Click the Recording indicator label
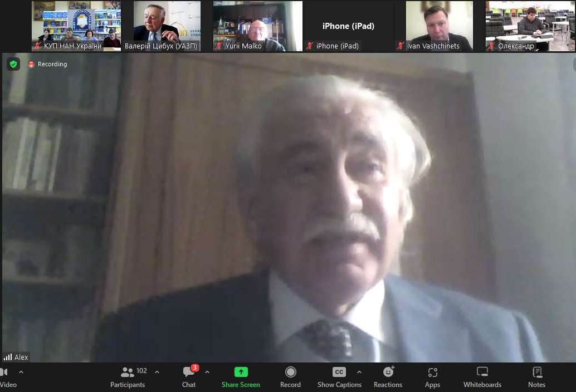 pyautogui.click(x=52, y=64)
